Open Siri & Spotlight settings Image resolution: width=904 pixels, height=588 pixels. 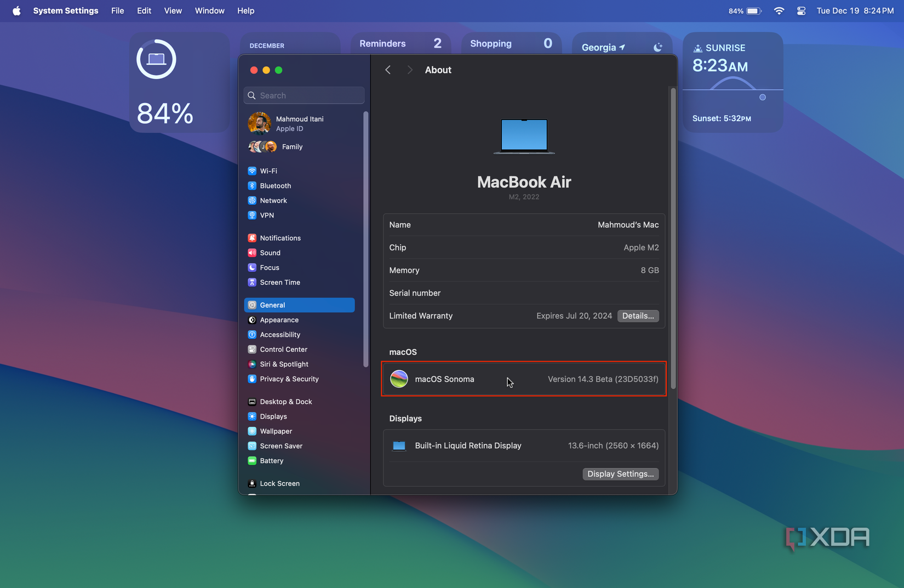tap(299, 364)
